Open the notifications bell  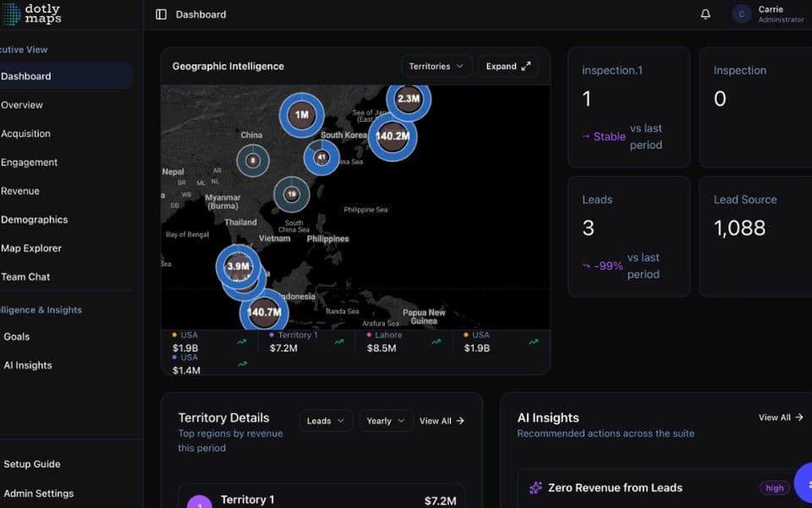705,14
